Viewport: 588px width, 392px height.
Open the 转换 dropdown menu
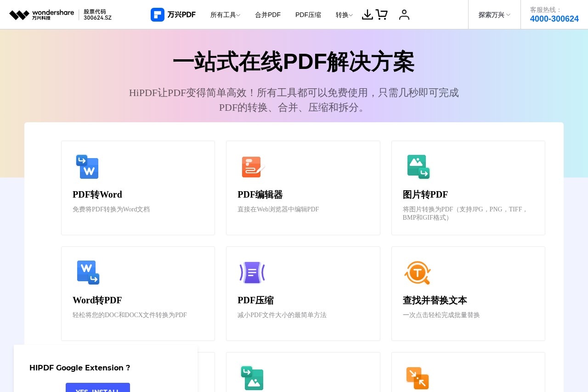click(344, 14)
